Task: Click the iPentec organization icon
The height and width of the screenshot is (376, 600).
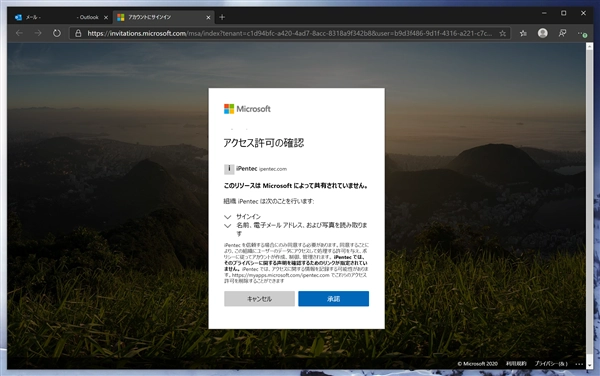Action: pos(229,169)
